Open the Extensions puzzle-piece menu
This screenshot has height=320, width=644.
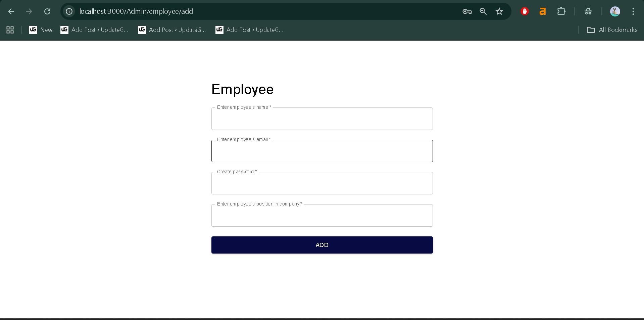point(561,11)
